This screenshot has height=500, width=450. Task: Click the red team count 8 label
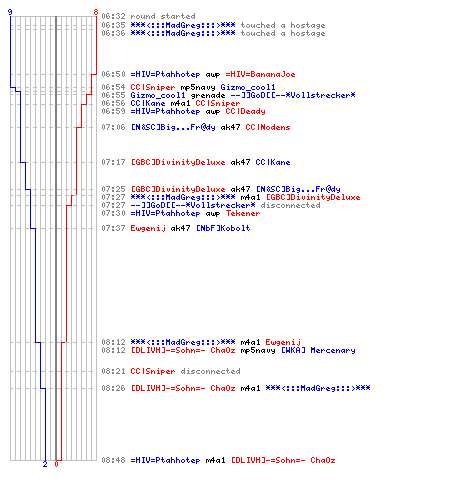pyautogui.click(x=96, y=12)
